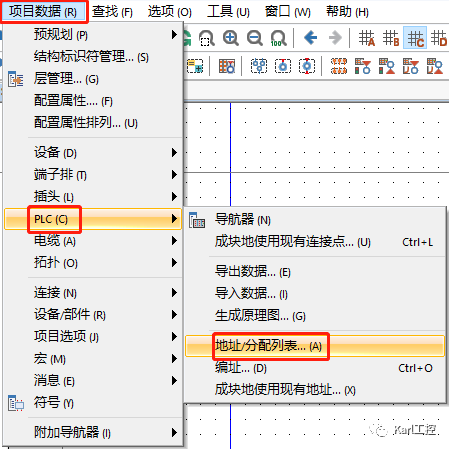
Task: Expand the 消息 (E) submenu
Action: coord(93,380)
